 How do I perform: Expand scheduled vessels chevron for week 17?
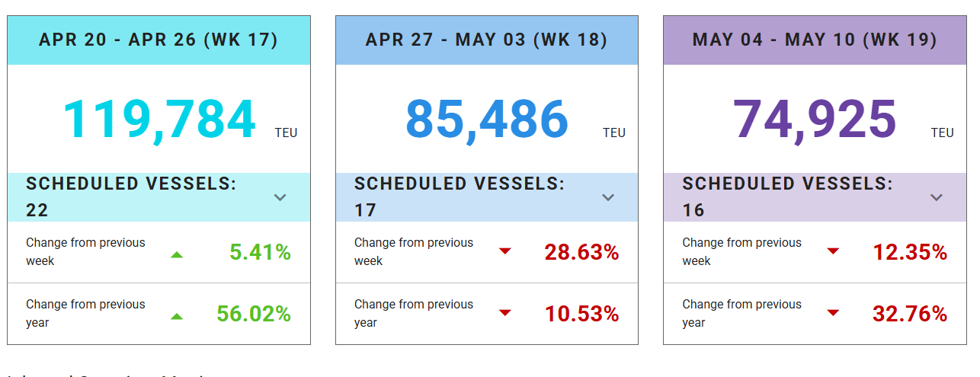(280, 197)
